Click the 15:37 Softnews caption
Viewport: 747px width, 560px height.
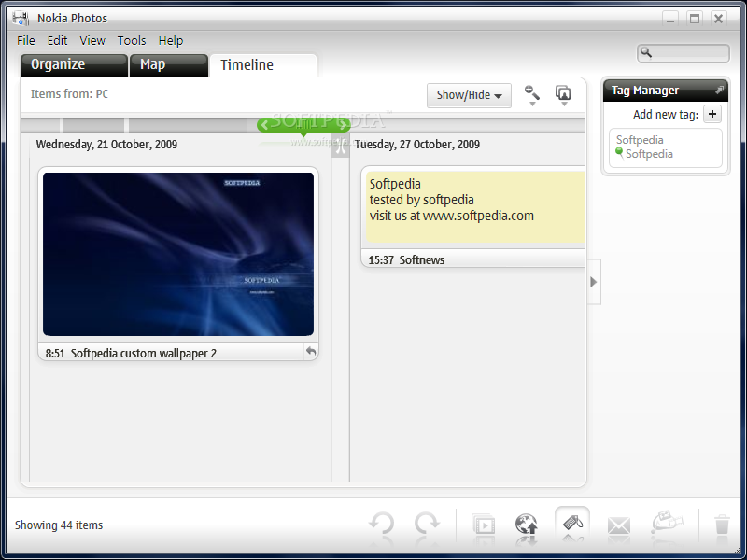tap(406, 260)
